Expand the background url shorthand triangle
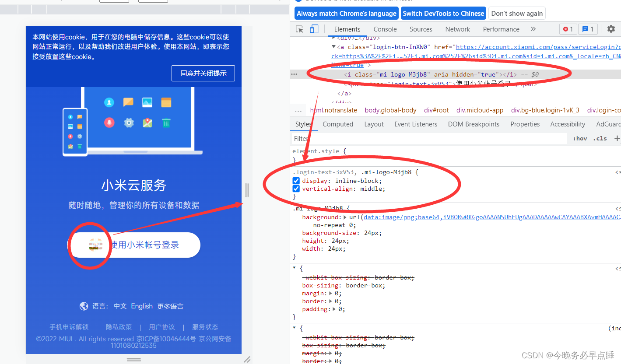 point(345,217)
